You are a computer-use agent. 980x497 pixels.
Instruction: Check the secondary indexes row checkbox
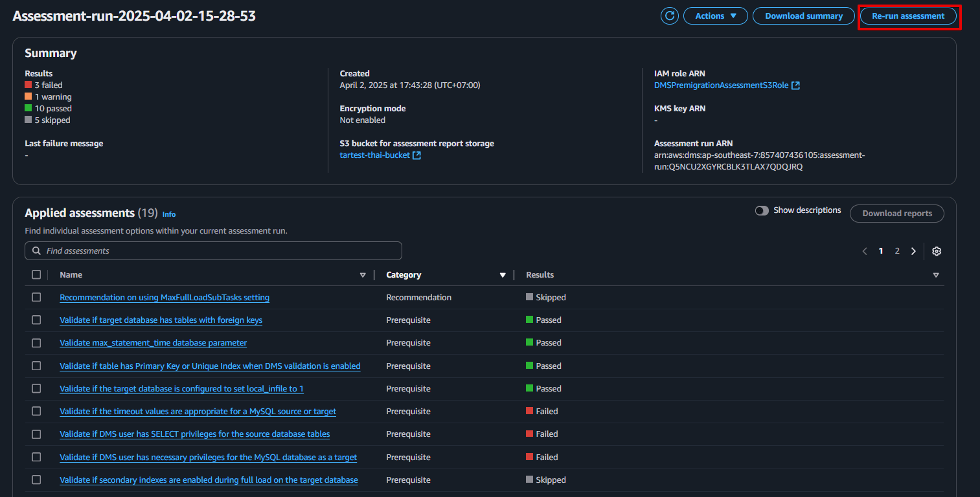(x=36, y=480)
